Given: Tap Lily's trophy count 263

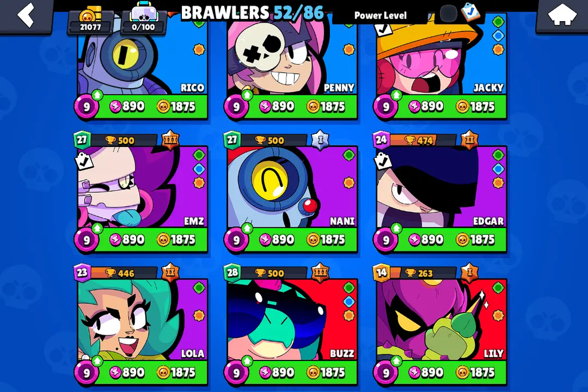Looking at the screenshot, I should point(419,273).
